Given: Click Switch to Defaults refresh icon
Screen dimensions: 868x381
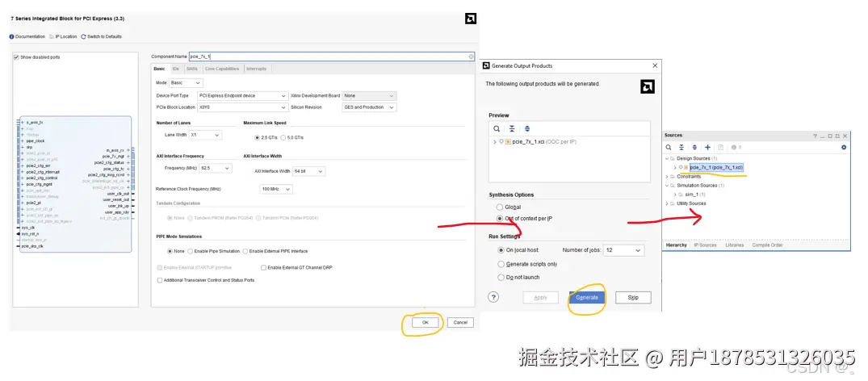Looking at the screenshot, I should pyautogui.click(x=83, y=36).
